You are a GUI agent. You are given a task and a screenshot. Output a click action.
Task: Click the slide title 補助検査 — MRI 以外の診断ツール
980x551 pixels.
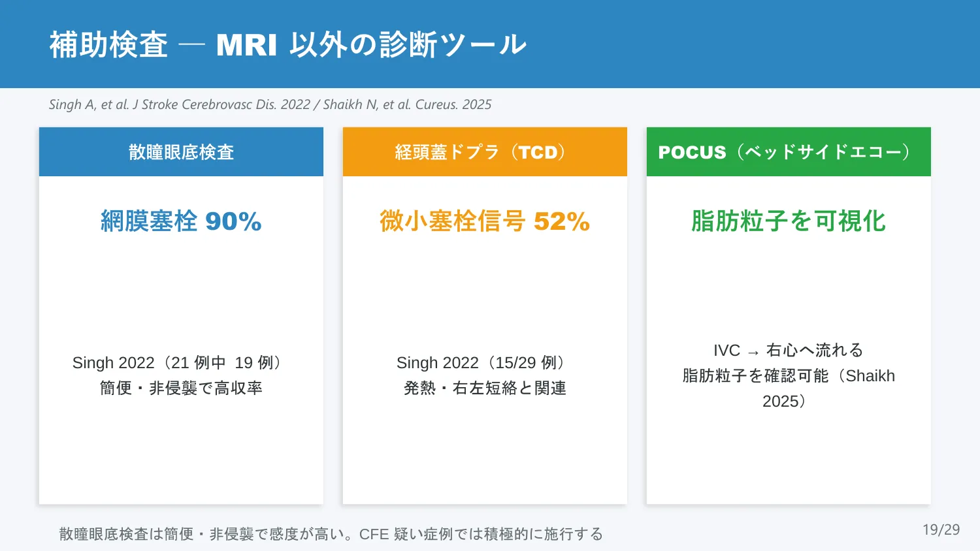pyautogui.click(x=287, y=45)
